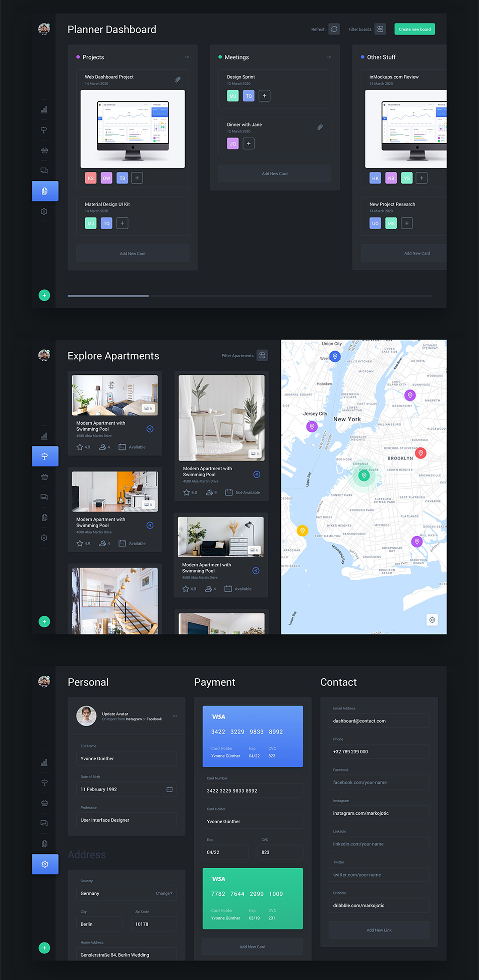Open the Settings gear tab in Personal sidebar
This screenshot has width=479, height=980.
click(x=45, y=864)
